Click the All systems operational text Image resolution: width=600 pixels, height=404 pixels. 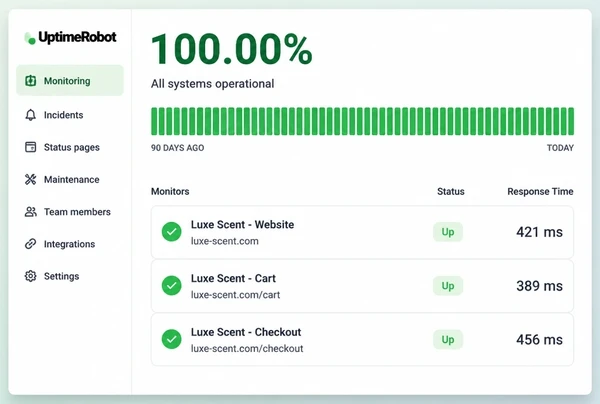click(x=212, y=84)
